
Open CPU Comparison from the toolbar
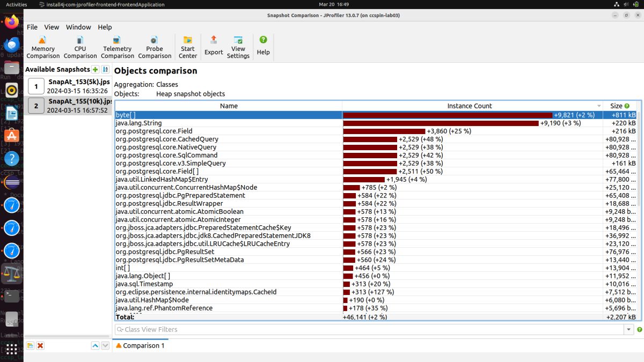[80, 47]
